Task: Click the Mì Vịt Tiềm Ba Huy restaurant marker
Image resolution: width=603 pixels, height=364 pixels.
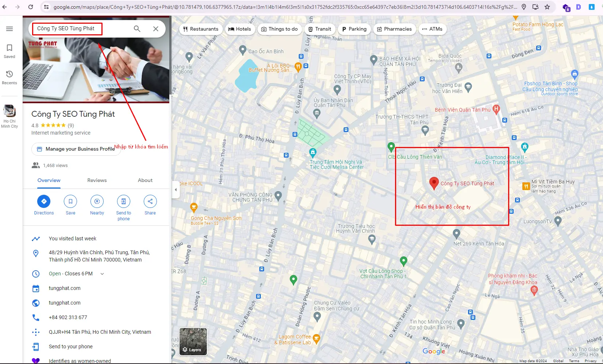Action: (526, 186)
